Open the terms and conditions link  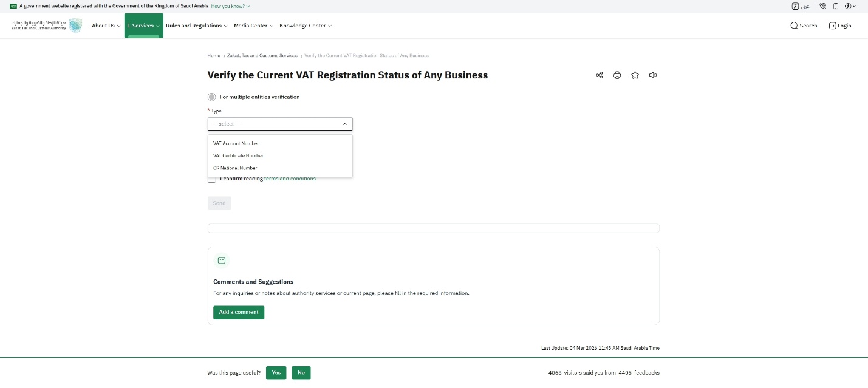coord(290,179)
